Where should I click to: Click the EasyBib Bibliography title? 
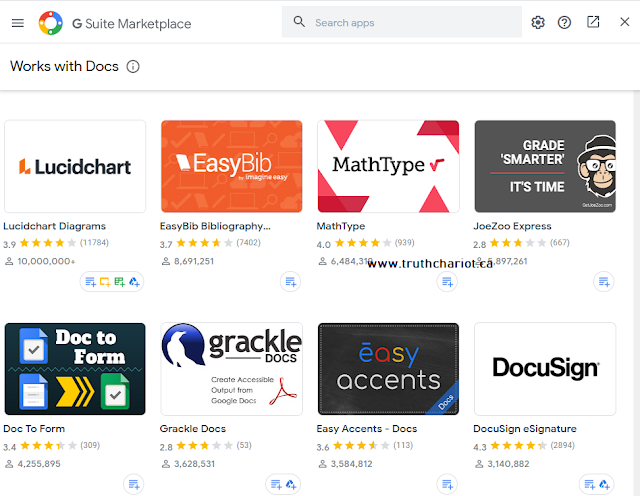pos(215,226)
